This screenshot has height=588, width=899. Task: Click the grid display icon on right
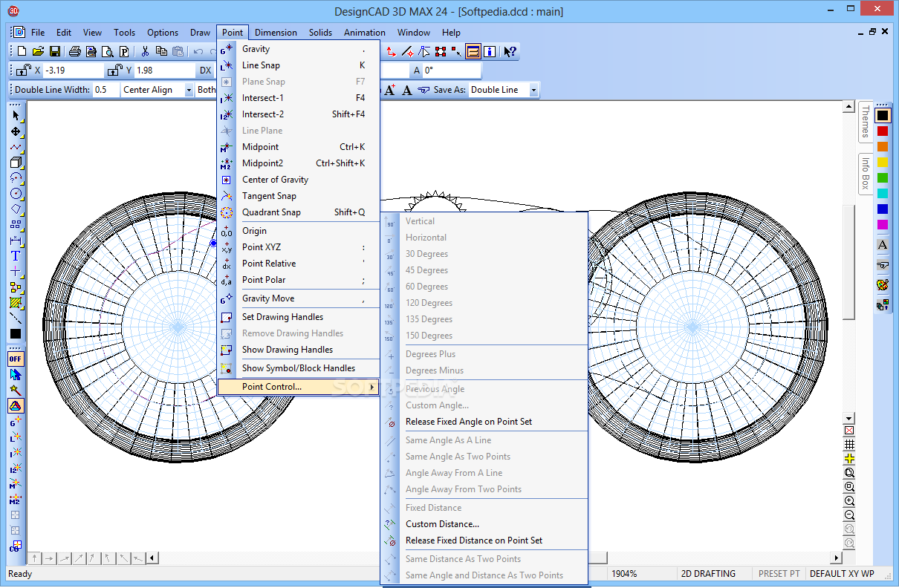pyautogui.click(x=849, y=445)
